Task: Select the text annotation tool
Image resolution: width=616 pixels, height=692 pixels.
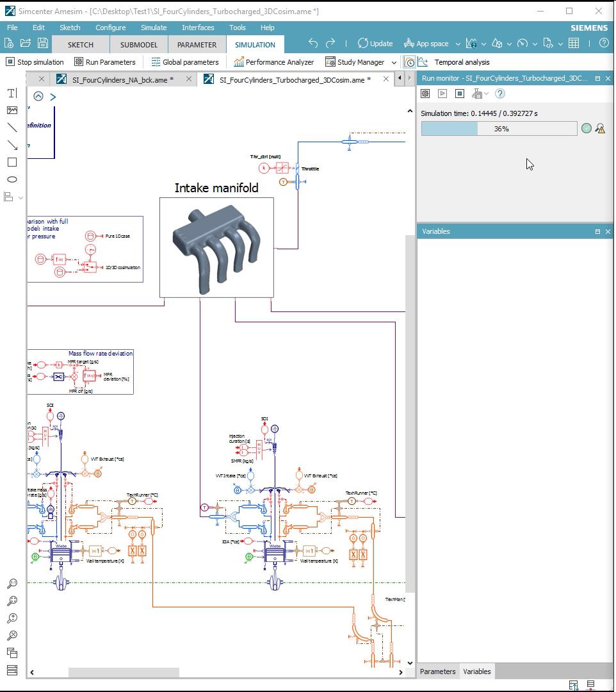Action: (12, 93)
